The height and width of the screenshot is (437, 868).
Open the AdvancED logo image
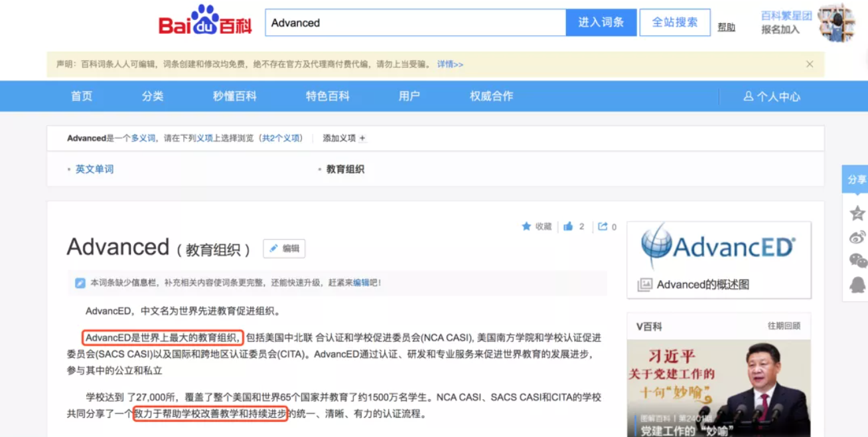click(719, 247)
